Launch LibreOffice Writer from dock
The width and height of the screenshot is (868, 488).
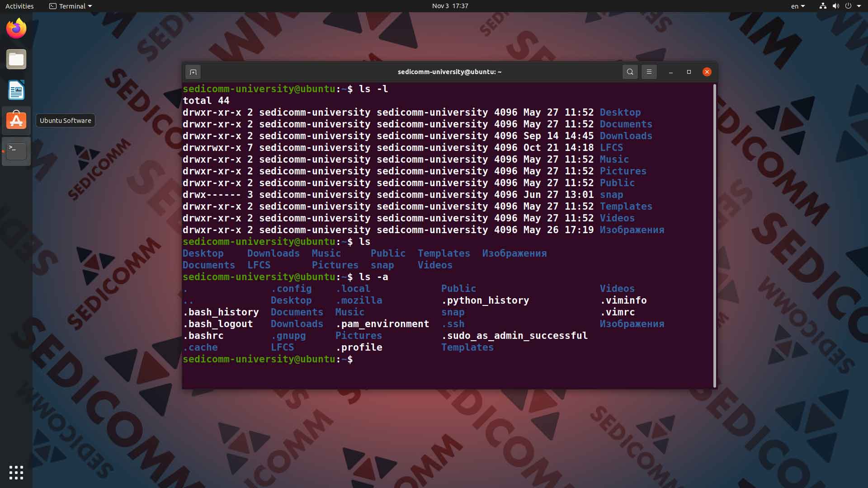[x=16, y=90]
